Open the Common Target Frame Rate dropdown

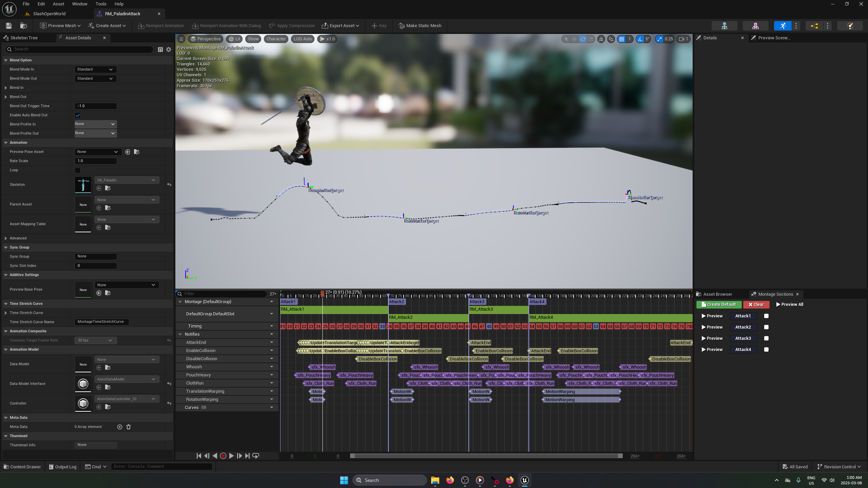95,340
